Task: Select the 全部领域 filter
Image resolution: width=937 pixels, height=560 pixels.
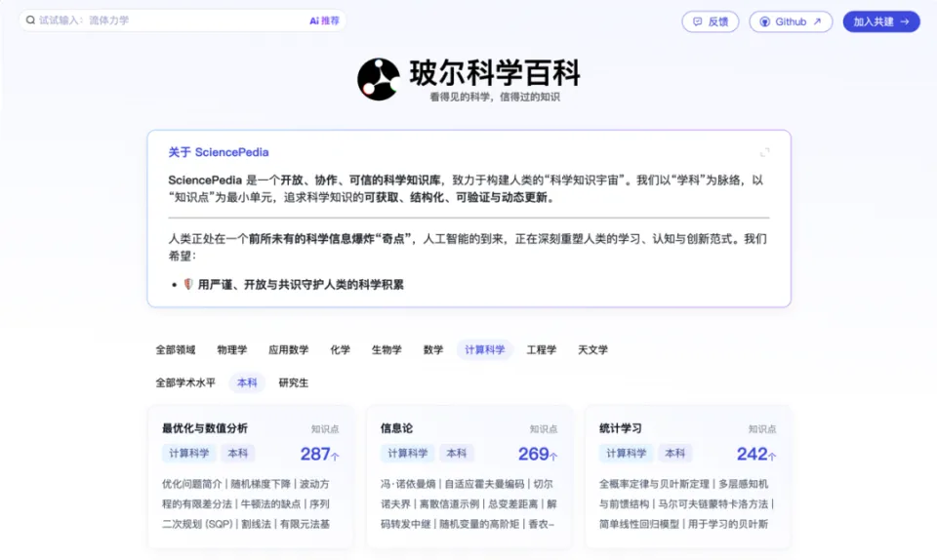Action: 176,350
